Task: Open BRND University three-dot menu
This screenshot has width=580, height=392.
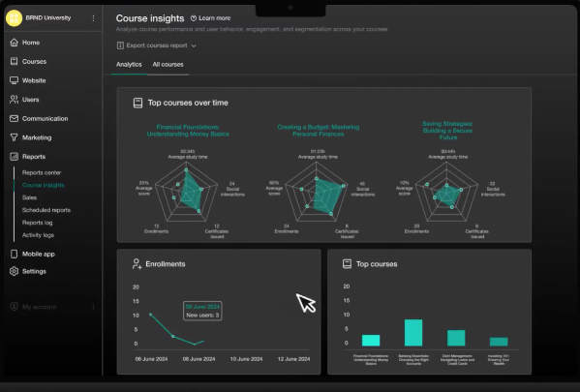Action: point(93,18)
